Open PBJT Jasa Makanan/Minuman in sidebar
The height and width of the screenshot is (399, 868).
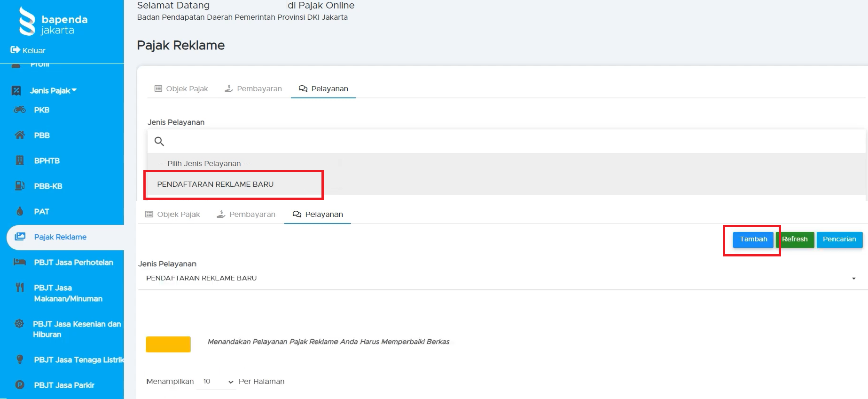click(68, 293)
